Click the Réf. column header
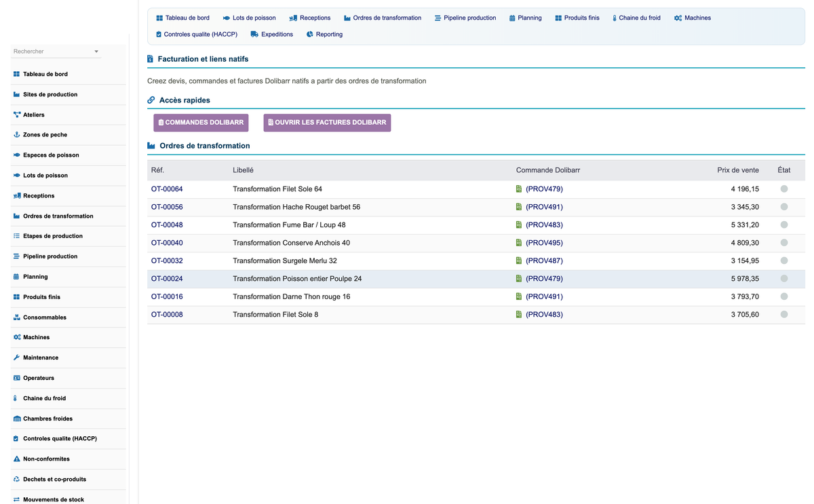The width and height of the screenshot is (814, 504). 157,170
